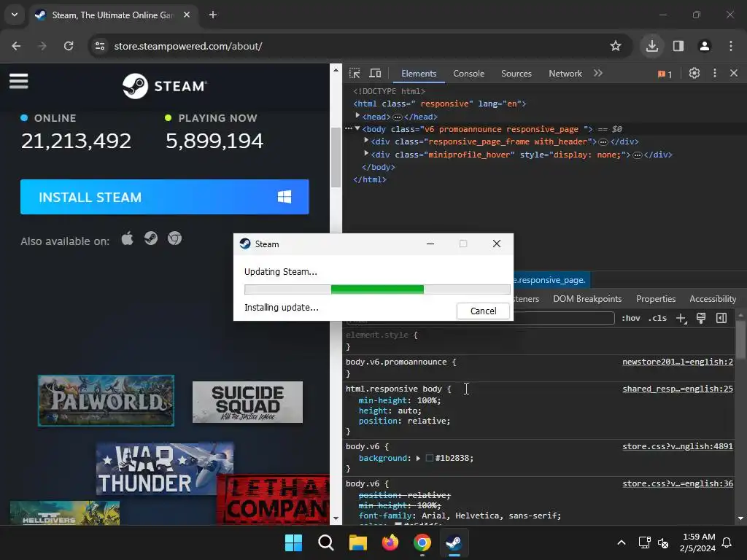
Task: Show the DevTools issues counter
Action: pos(665,74)
